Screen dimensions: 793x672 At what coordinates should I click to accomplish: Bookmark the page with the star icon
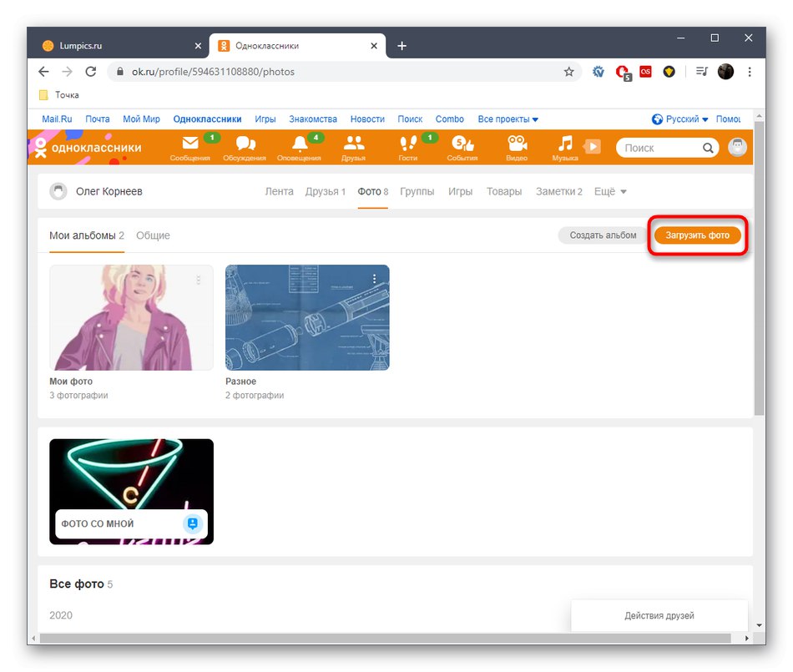(569, 72)
